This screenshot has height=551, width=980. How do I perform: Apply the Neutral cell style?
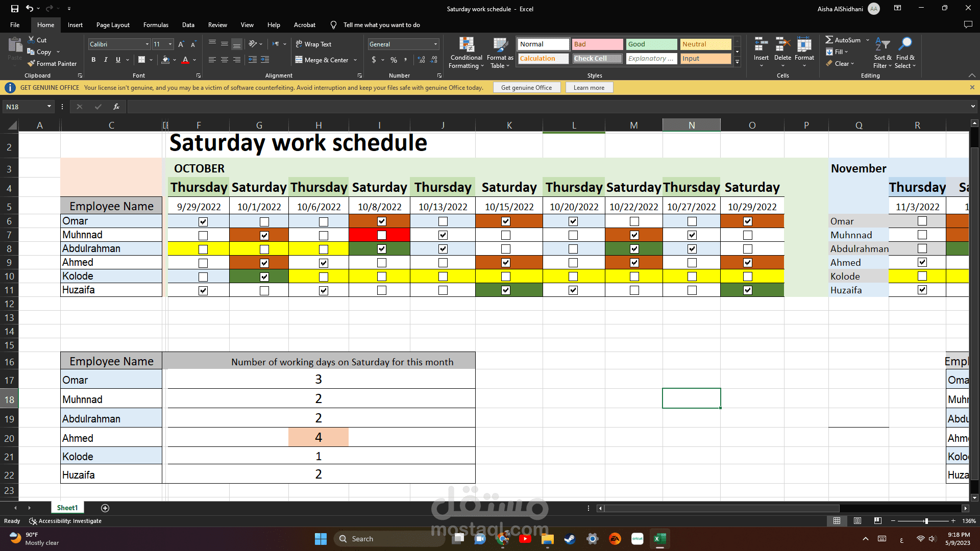[x=705, y=44]
